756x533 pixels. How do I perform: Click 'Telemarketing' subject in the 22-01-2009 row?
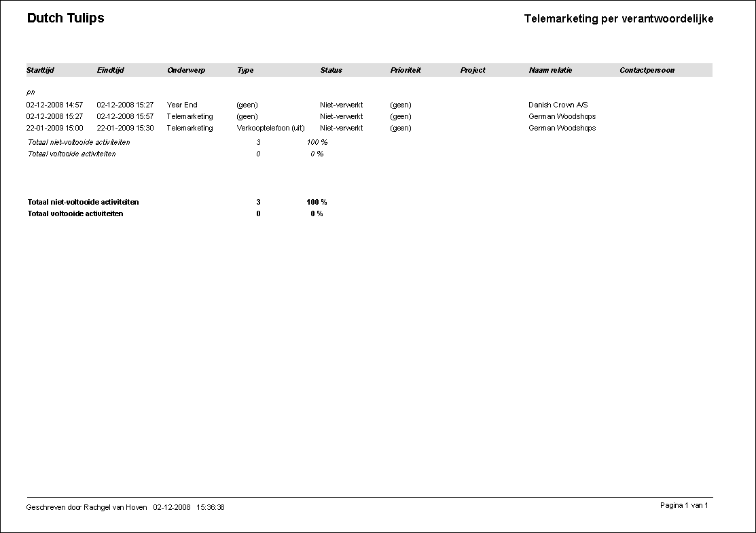click(x=190, y=128)
